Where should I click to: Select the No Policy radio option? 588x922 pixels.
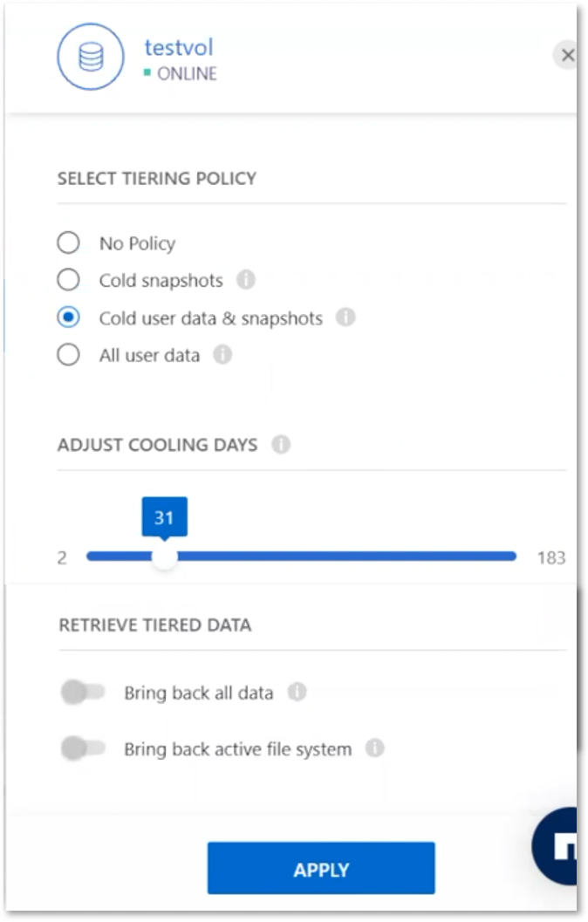(68, 242)
